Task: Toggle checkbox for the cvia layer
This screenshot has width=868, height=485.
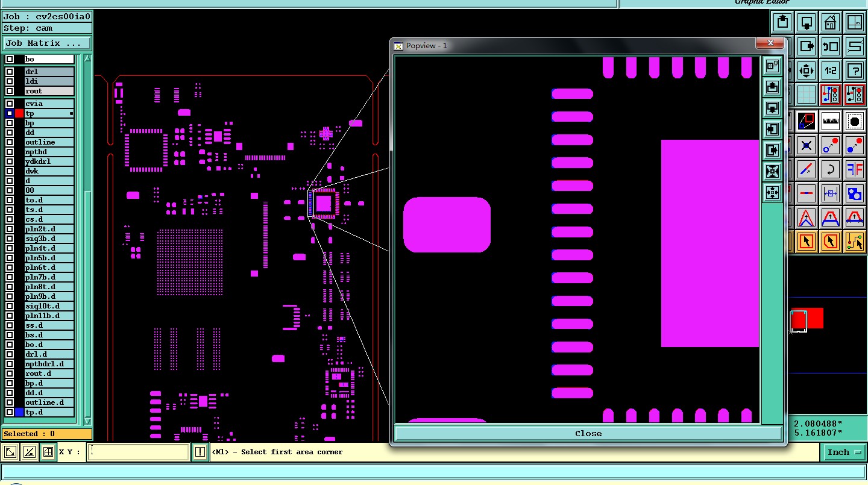Action: [10, 104]
